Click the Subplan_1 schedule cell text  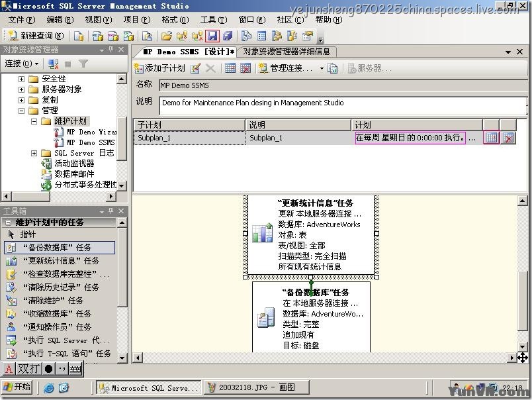point(410,138)
